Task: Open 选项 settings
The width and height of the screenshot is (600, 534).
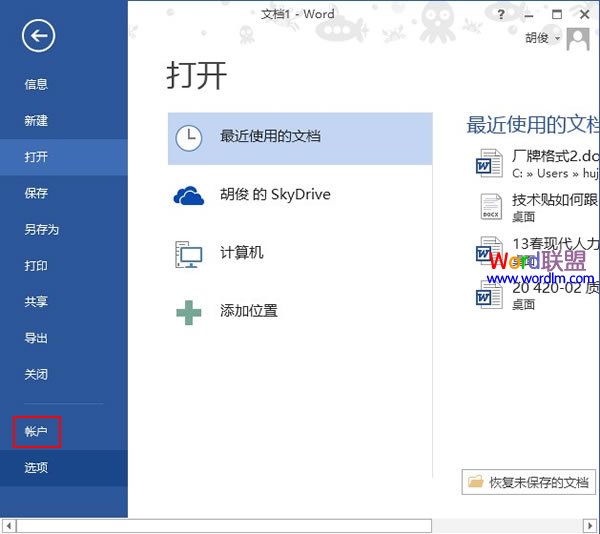Action: 64,468
